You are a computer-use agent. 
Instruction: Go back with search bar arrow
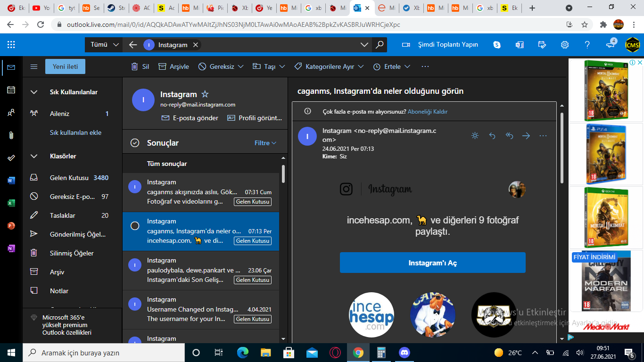(x=133, y=45)
